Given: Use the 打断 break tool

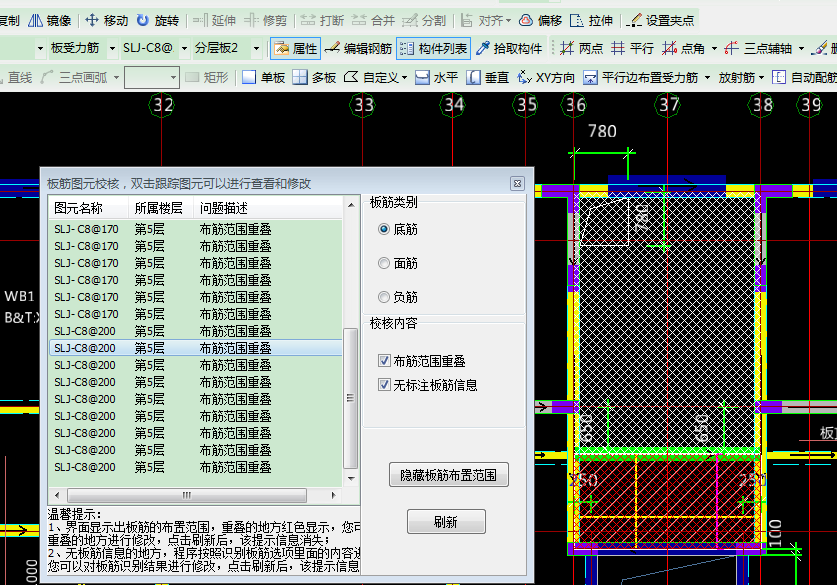Looking at the screenshot, I should pyautogui.click(x=322, y=20).
